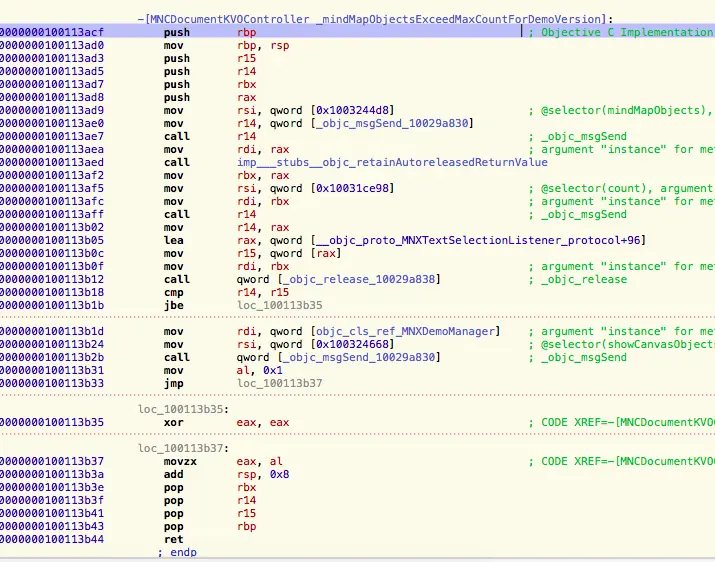Click the address operand 0x10031ce98
The height and width of the screenshot is (562, 715).
pyautogui.click(x=352, y=188)
